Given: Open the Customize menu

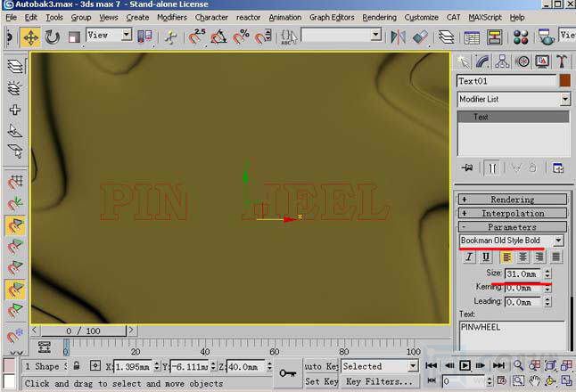Looking at the screenshot, I should point(421,18).
